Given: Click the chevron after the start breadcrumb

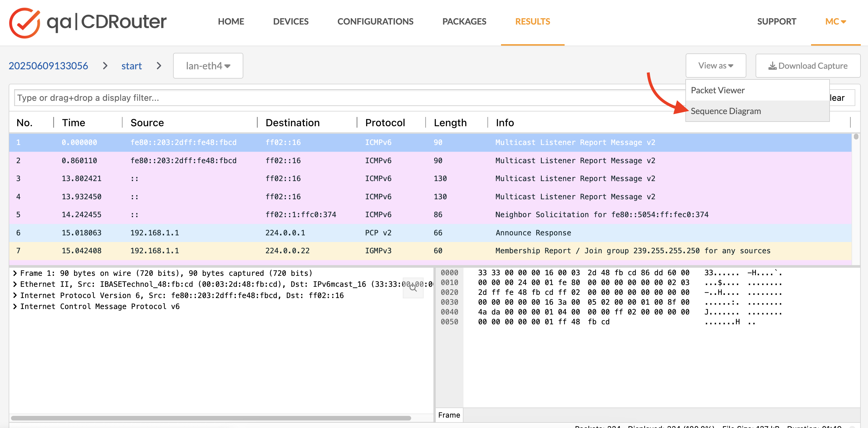Looking at the screenshot, I should click(159, 66).
